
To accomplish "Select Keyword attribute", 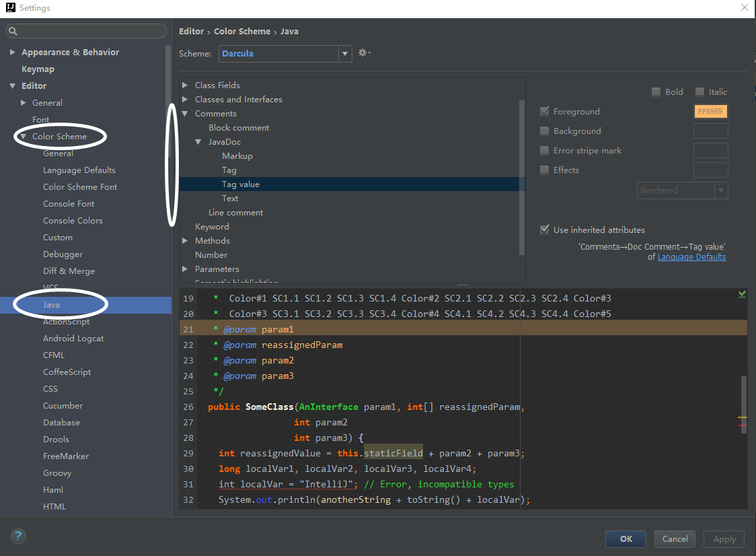I will (x=212, y=226).
